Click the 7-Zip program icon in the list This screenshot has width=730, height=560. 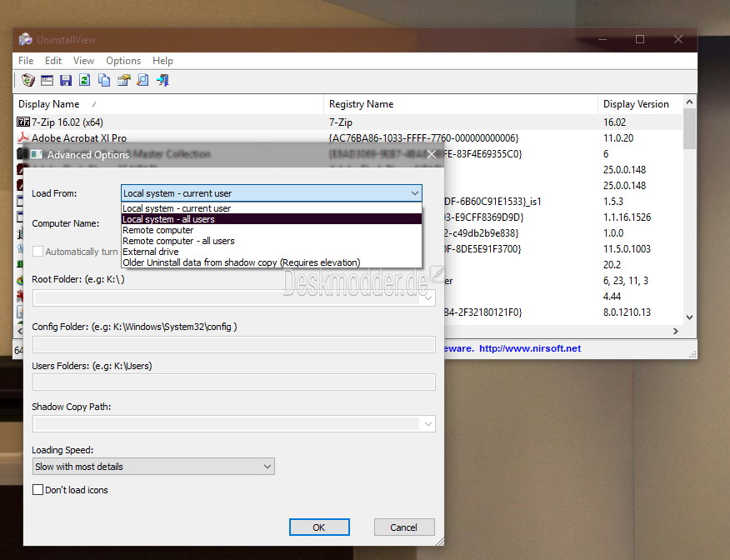(x=23, y=122)
